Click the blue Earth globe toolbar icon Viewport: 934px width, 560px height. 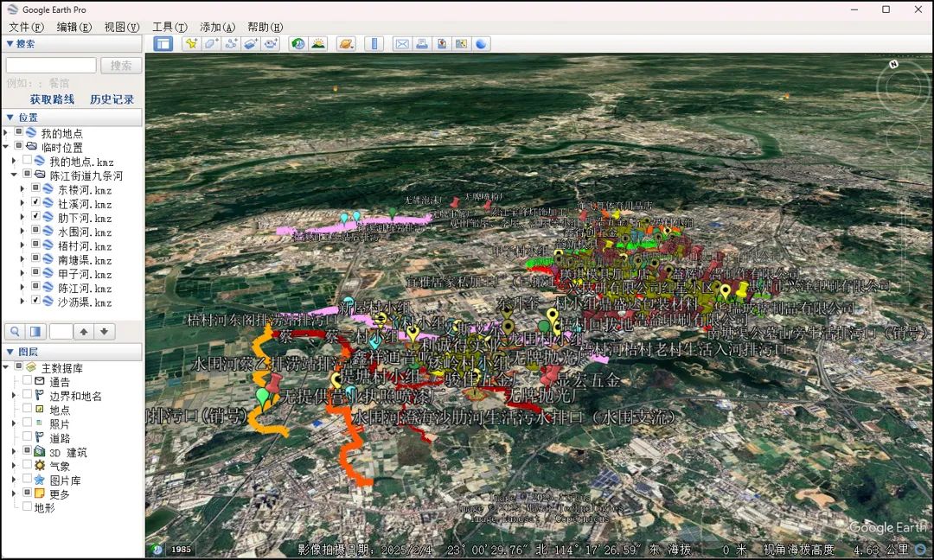pyautogui.click(x=482, y=44)
